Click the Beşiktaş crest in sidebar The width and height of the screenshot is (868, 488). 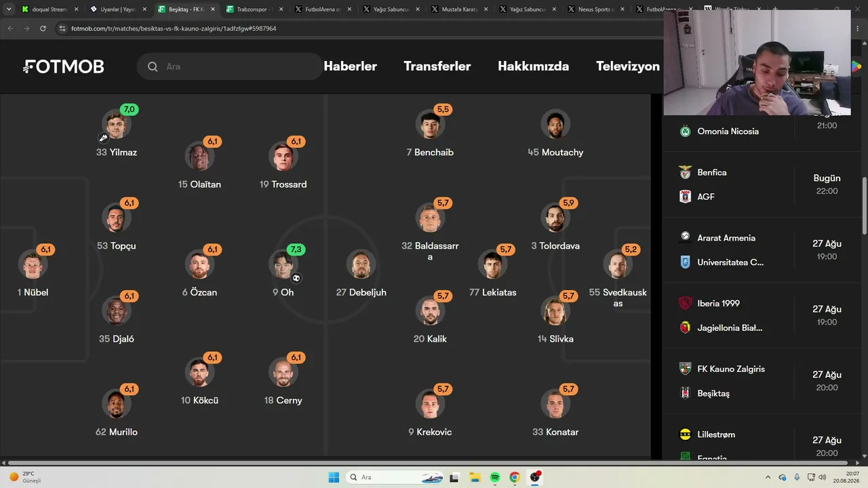pyautogui.click(x=685, y=393)
